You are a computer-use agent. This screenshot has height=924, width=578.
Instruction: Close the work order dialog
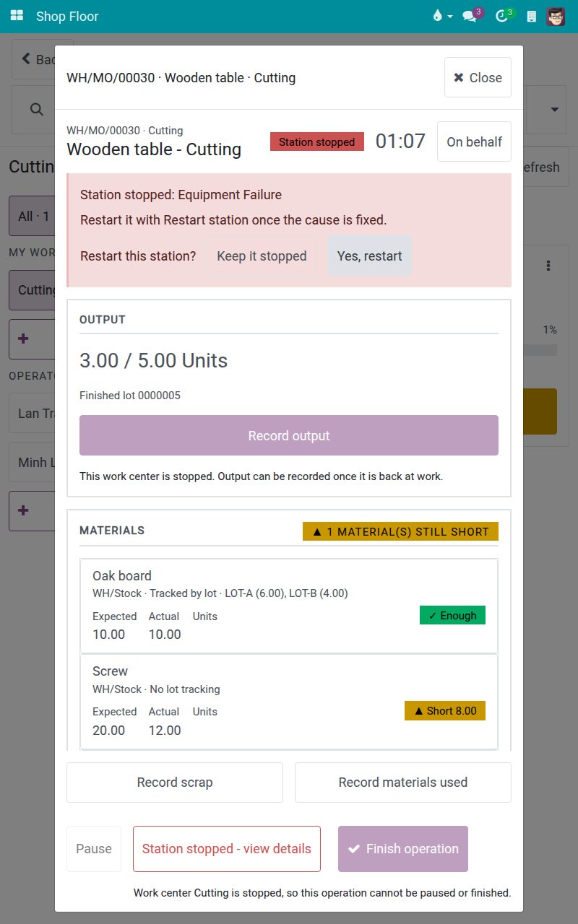pyautogui.click(x=478, y=77)
